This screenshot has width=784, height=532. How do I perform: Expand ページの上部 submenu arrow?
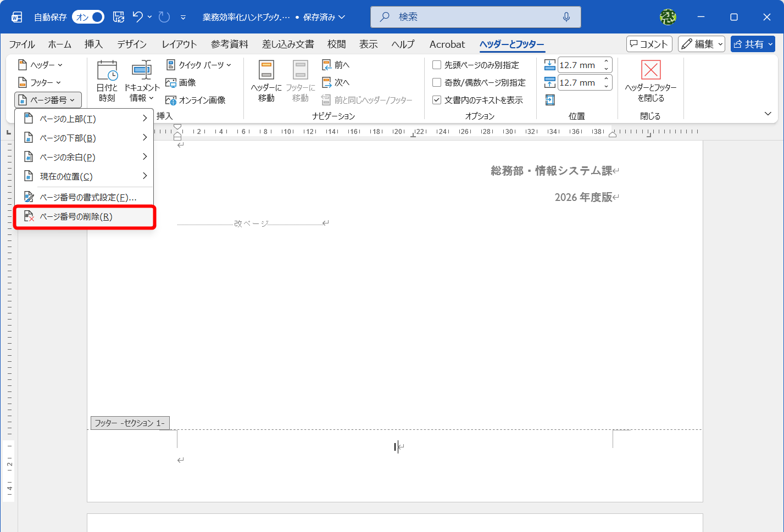pos(144,119)
